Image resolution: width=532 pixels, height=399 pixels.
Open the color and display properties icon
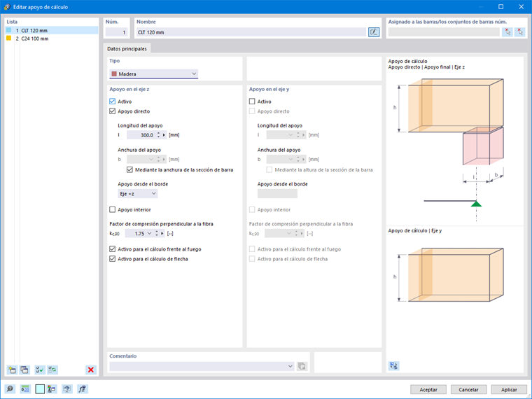(52, 388)
